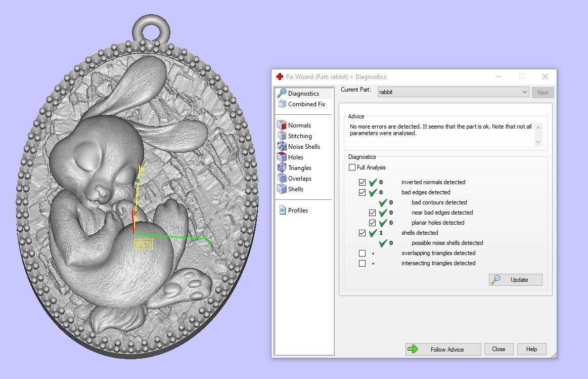Open the Stitching fix page label
Screen dimensions: 588x379
300,136
